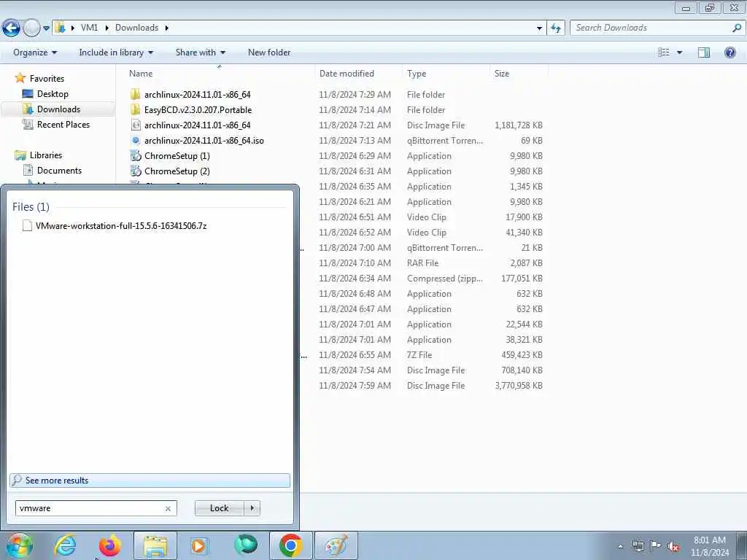Click Windows Explorer taskbar button

click(155, 545)
